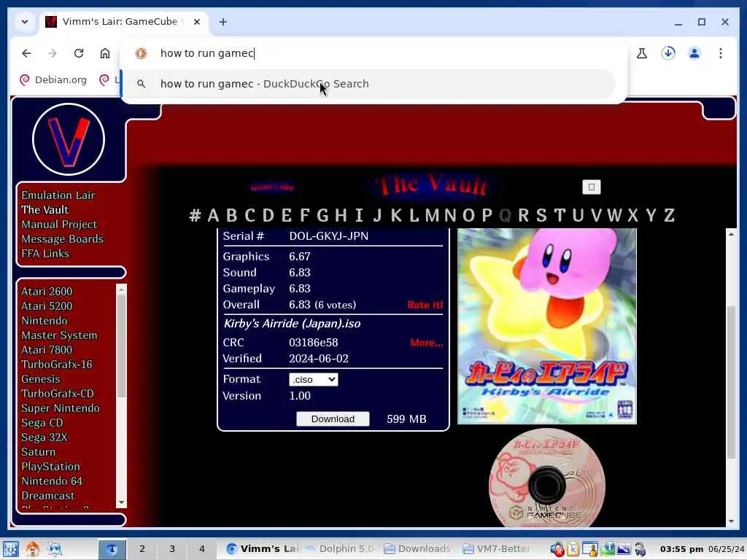The width and height of the screenshot is (747, 560).
Task: Click the Download button
Action: coord(333,419)
